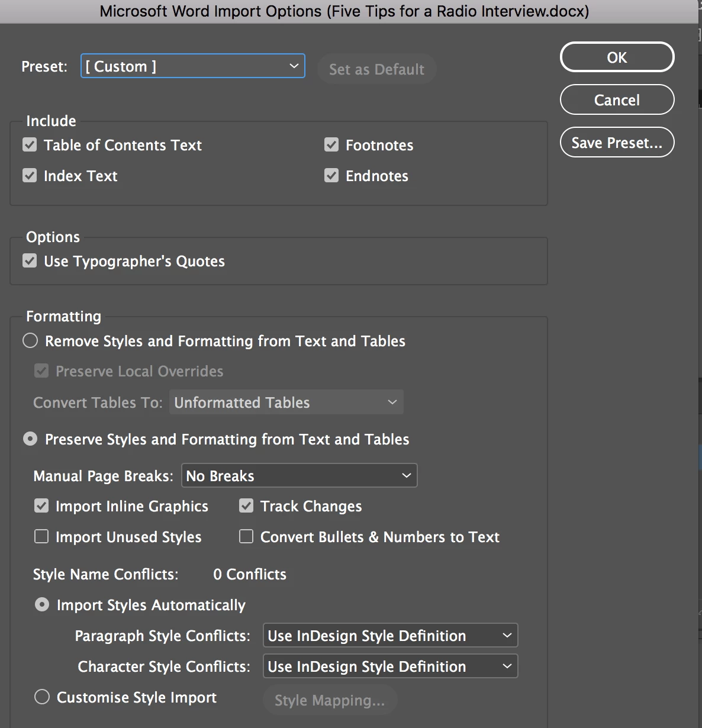Viewport: 702px width, 728px height.
Task: Open the Paragraph Style Conflicts dropdown
Action: coord(391,636)
